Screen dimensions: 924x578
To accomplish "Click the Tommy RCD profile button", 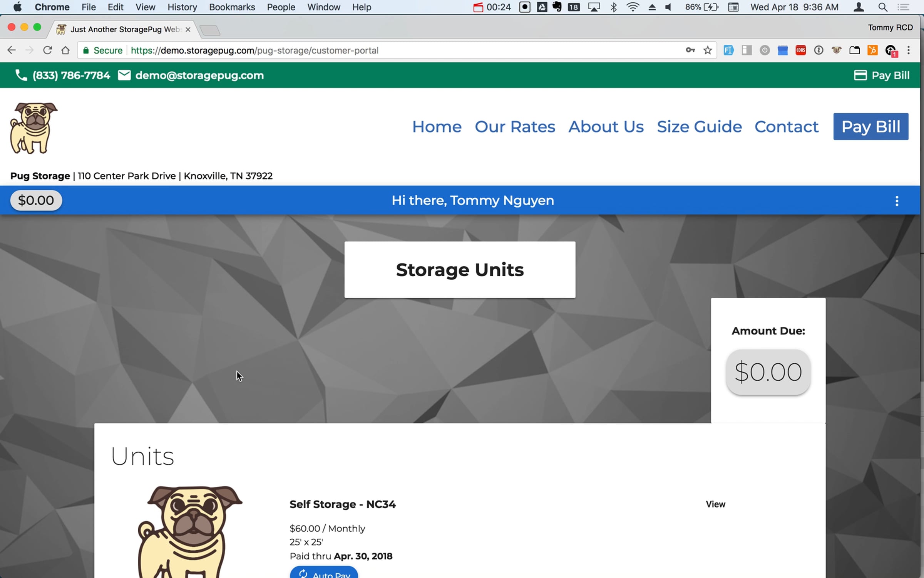I will coord(890,27).
